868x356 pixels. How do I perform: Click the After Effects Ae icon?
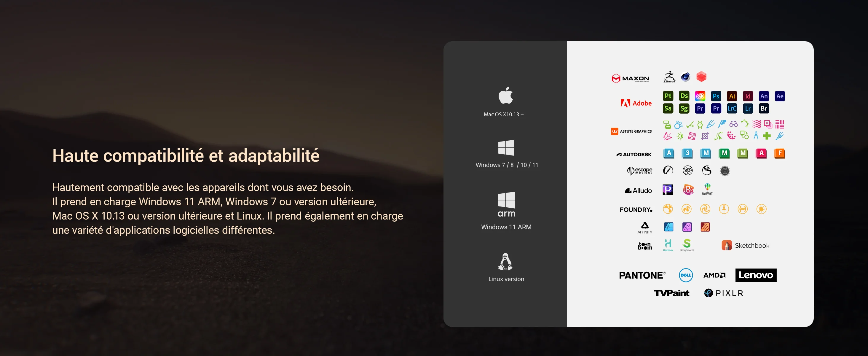pos(780,96)
